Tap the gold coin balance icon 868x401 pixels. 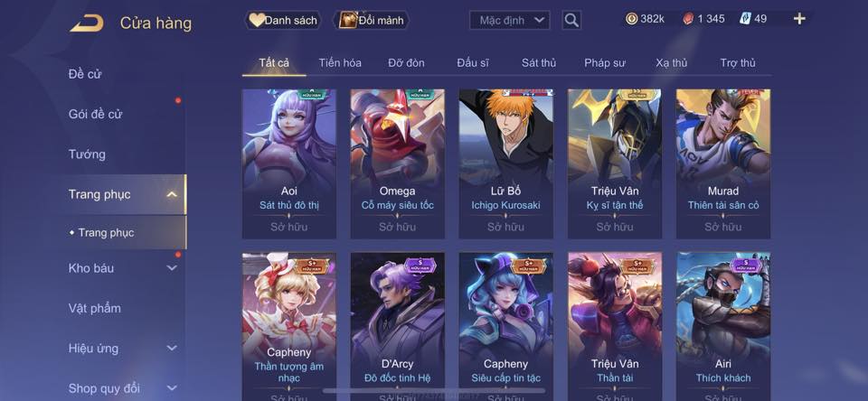(631, 19)
